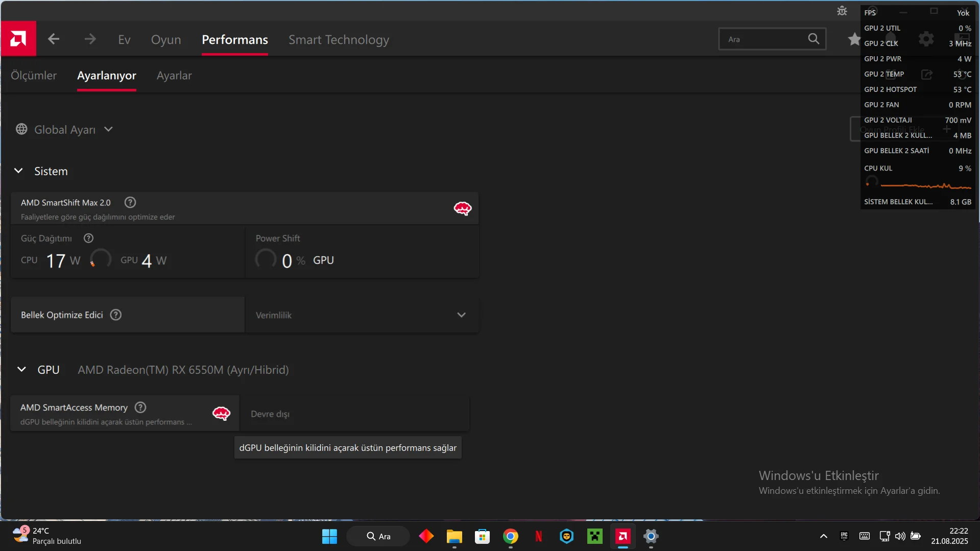The image size is (980, 551).
Task: Open Windows Settings gear in taskbar
Action: point(651,536)
